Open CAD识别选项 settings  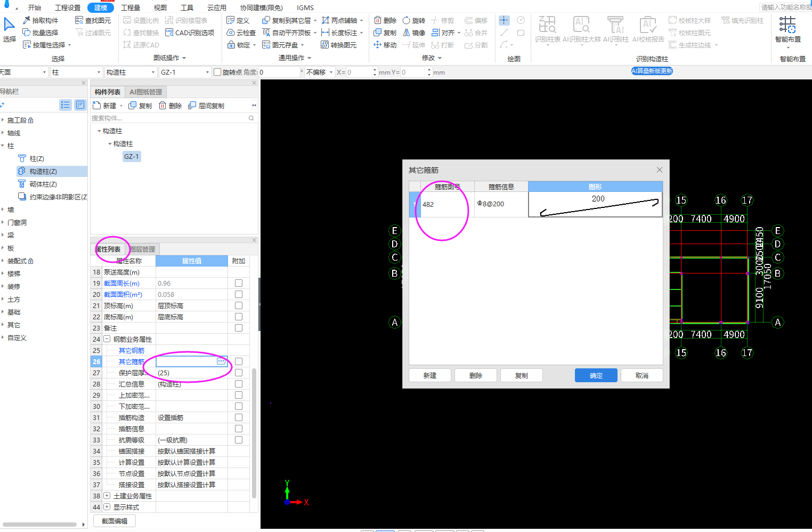190,33
